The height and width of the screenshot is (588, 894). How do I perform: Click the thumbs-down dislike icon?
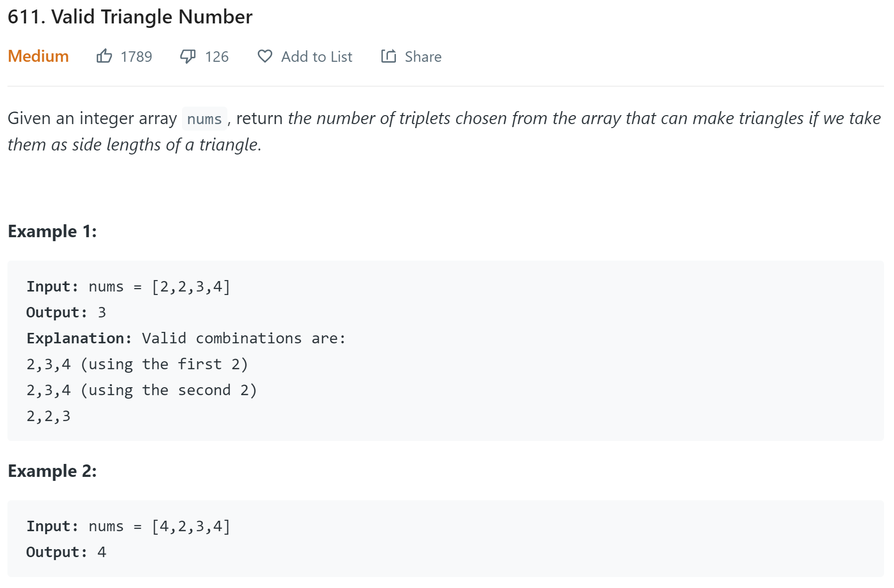click(x=187, y=56)
